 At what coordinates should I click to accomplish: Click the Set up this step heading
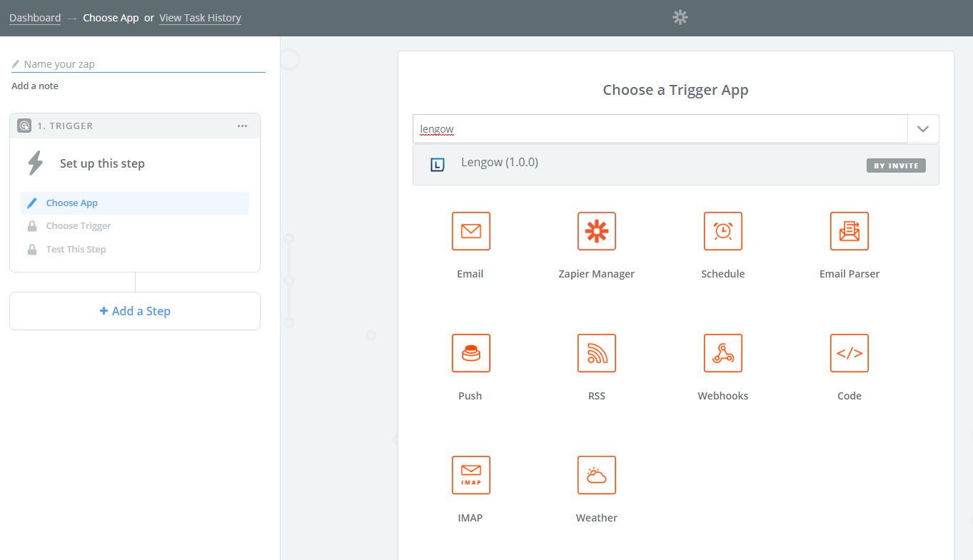click(x=102, y=163)
